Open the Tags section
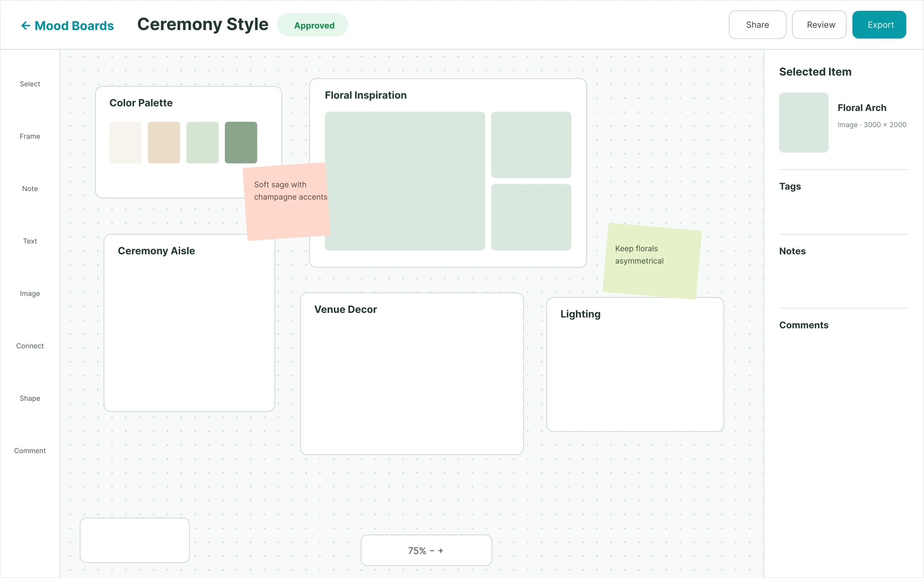This screenshot has width=924, height=578. [790, 187]
